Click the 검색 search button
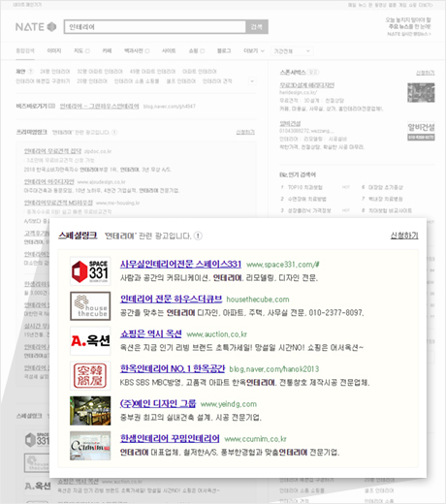This screenshot has height=504, width=446. pos(257,27)
